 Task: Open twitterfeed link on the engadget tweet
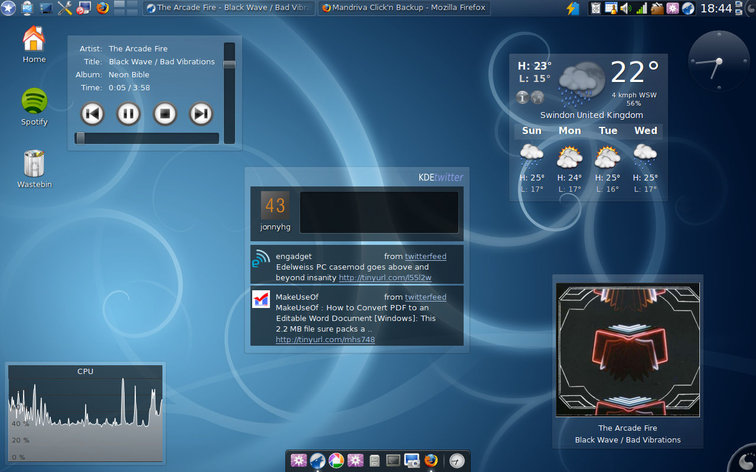coord(425,256)
